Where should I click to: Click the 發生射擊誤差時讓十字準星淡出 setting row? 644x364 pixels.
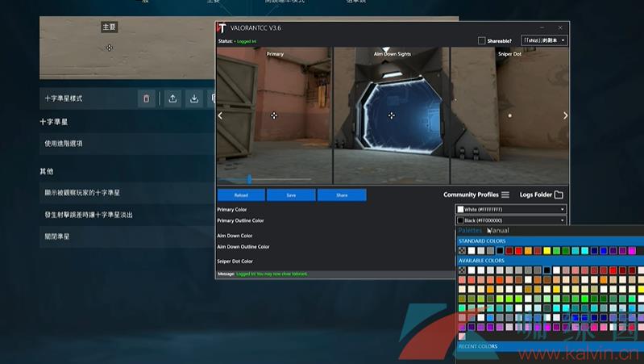[127, 215]
